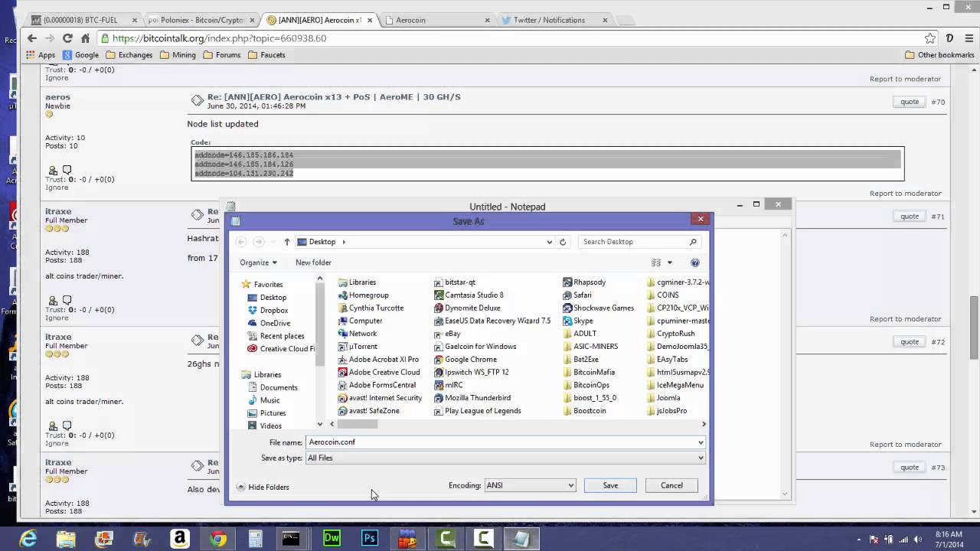Quote post #72

coord(910,342)
